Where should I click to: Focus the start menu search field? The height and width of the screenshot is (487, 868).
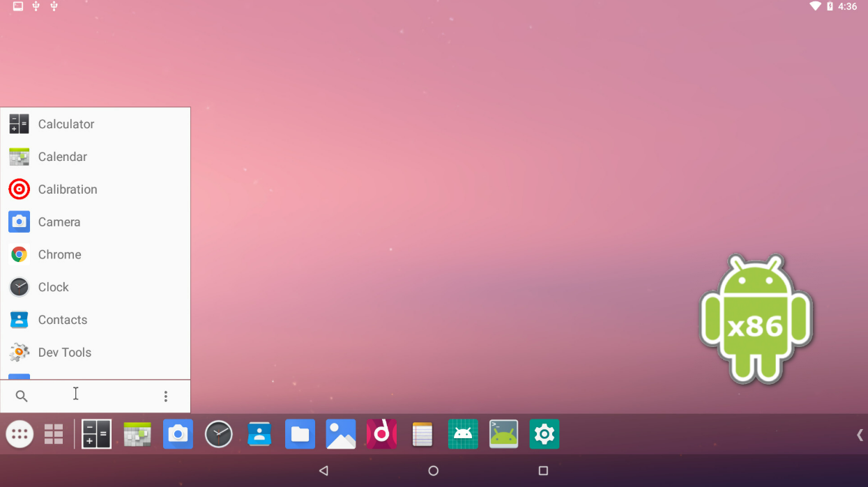coord(94,396)
